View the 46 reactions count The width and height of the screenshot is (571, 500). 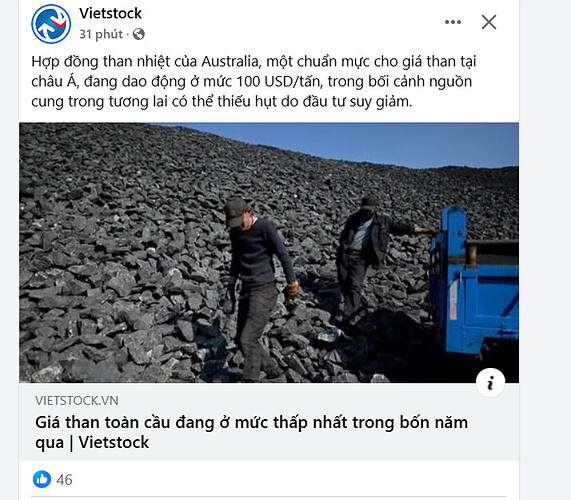[64, 480]
